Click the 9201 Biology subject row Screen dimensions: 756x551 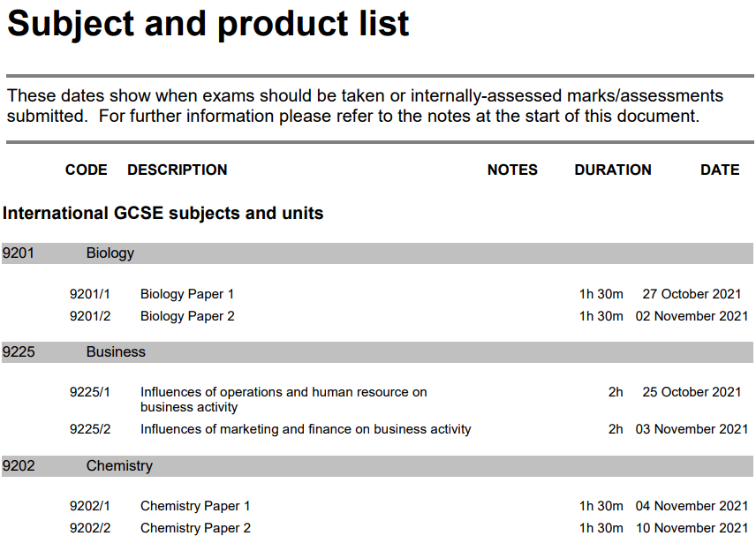[x=110, y=253]
